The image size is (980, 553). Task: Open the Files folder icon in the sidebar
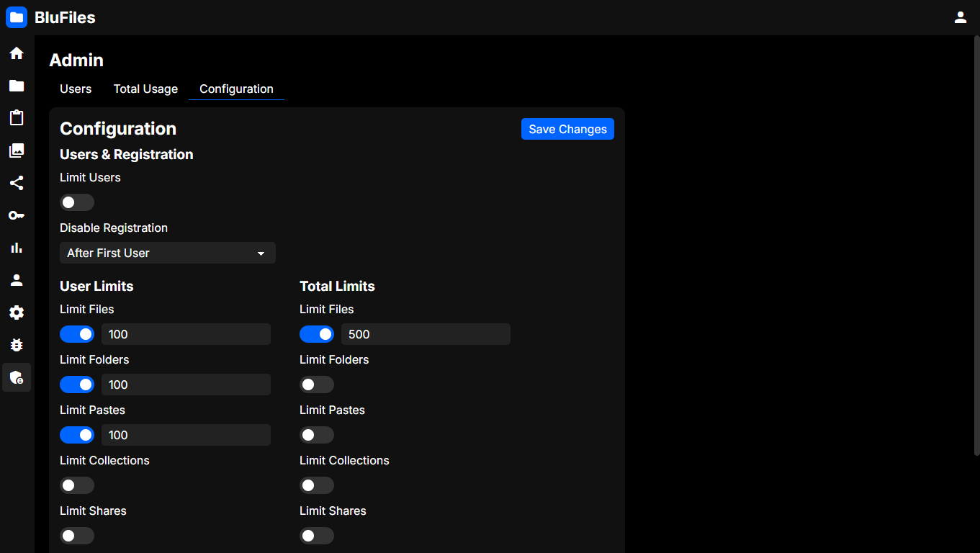point(17,86)
